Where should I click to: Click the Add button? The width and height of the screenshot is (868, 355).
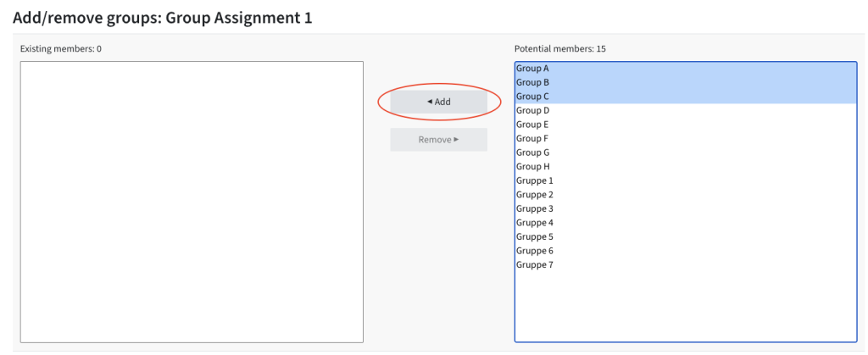(x=438, y=102)
